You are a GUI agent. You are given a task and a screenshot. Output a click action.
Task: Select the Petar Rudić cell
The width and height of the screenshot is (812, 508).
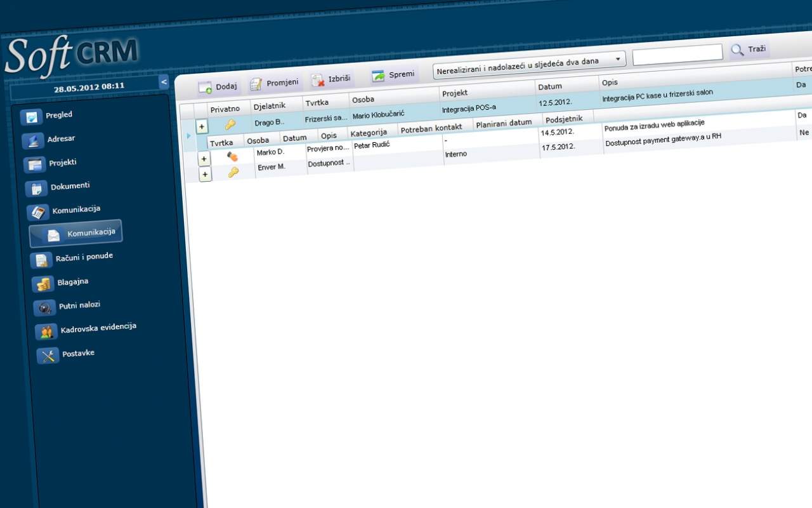coord(371,146)
